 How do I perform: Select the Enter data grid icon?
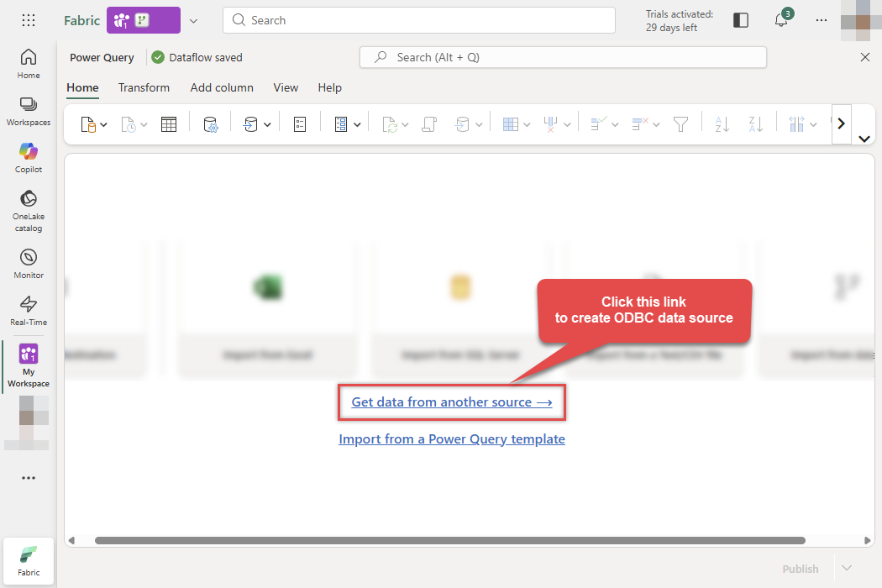click(x=168, y=123)
